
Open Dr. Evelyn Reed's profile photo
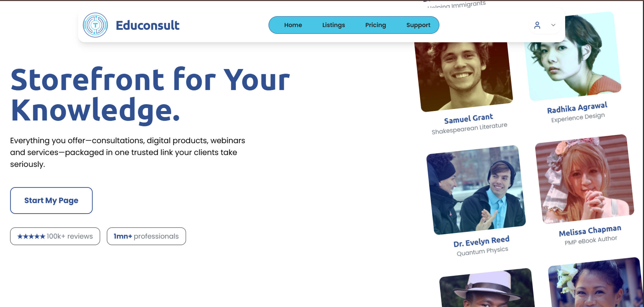click(476, 190)
